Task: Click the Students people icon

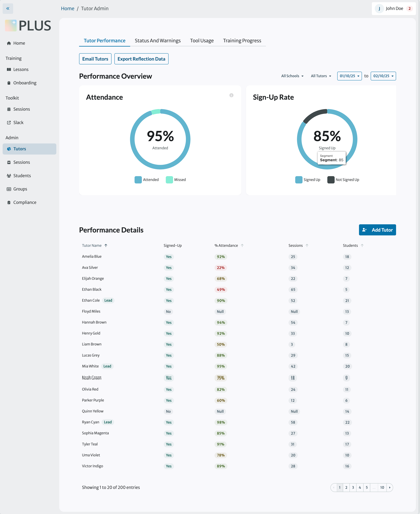Action: (x=9, y=176)
